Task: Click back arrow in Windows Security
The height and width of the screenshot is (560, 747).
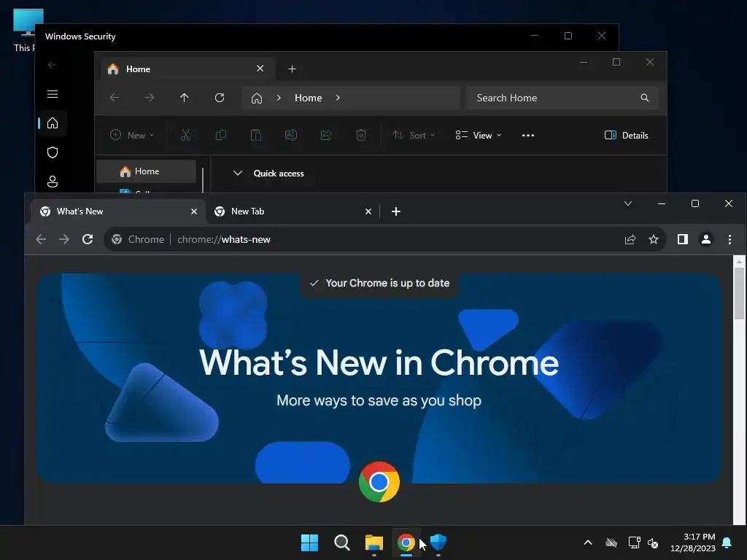Action: tap(53, 65)
